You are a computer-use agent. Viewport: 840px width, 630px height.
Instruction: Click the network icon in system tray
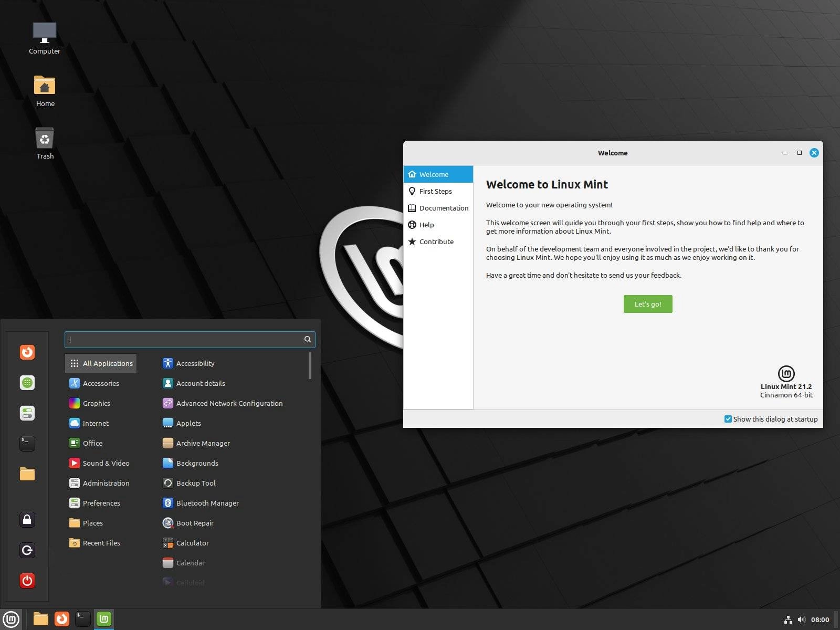(788, 620)
